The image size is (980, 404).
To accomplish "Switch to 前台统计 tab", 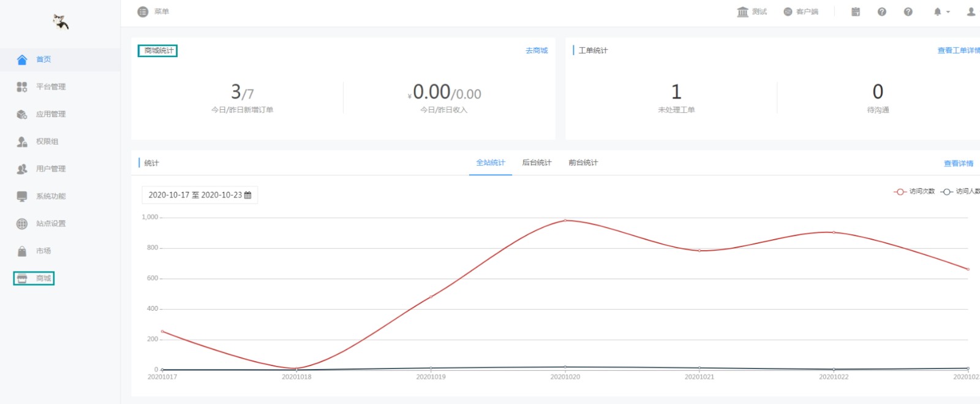I will click(583, 163).
